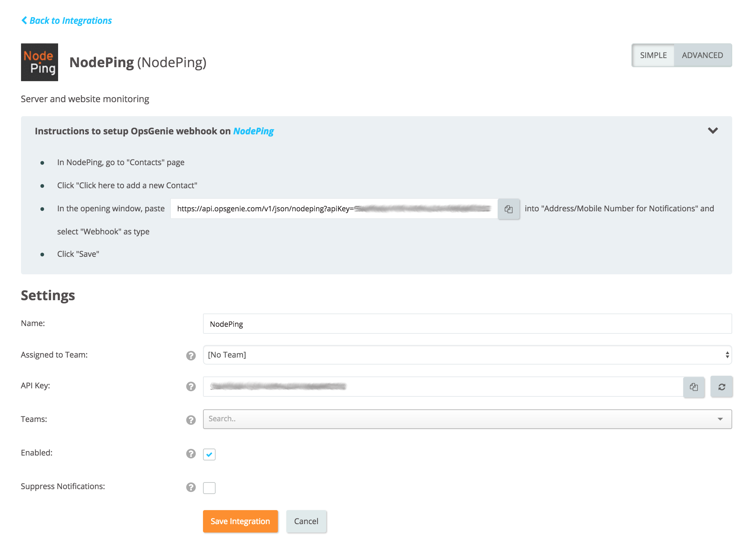Screen dimensions: 756x557
Task: Click the Name input field
Action: (467, 324)
